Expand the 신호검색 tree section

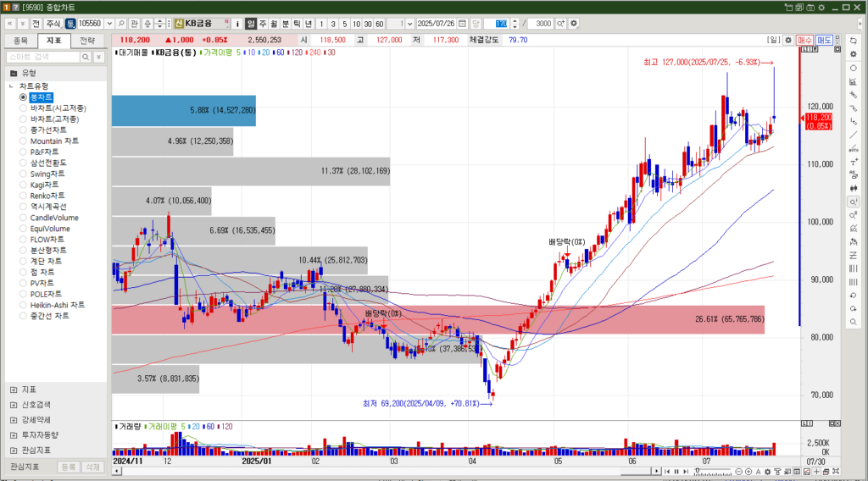point(14,405)
